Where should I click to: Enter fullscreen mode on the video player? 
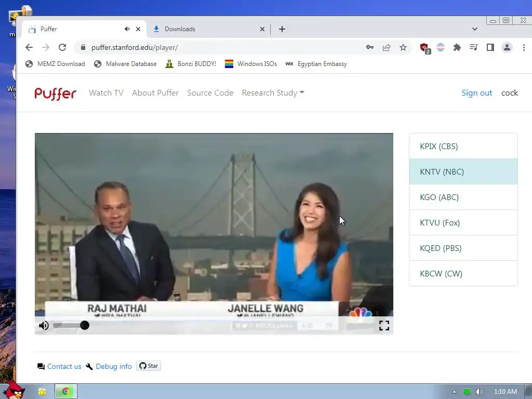384,325
